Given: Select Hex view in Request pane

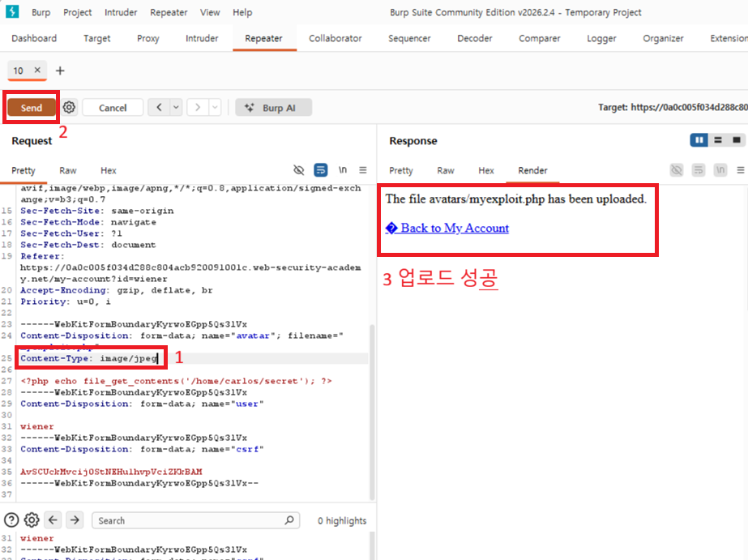Looking at the screenshot, I should pos(109,170).
